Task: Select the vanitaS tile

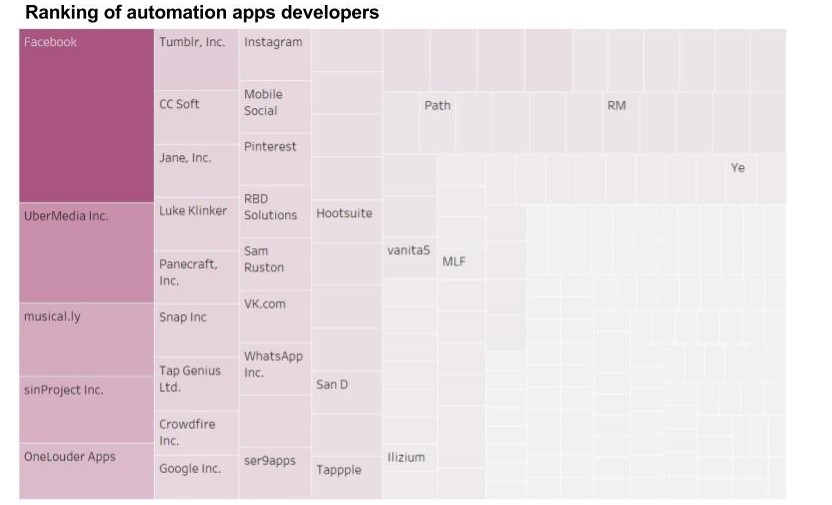Action: click(409, 257)
